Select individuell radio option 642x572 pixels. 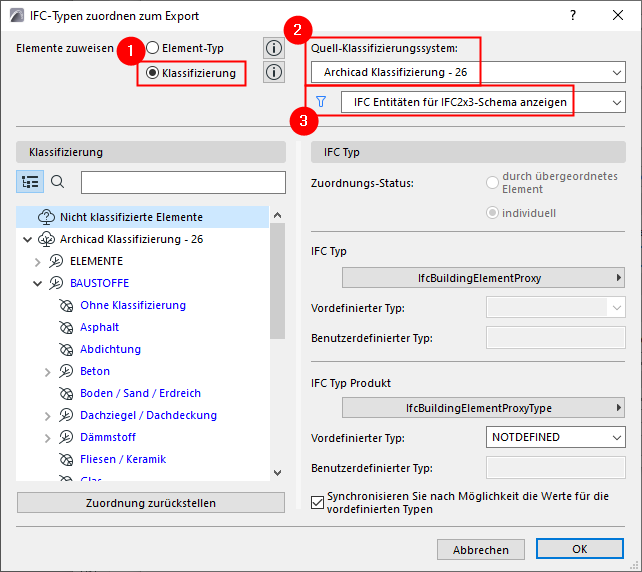tap(492, 213)
